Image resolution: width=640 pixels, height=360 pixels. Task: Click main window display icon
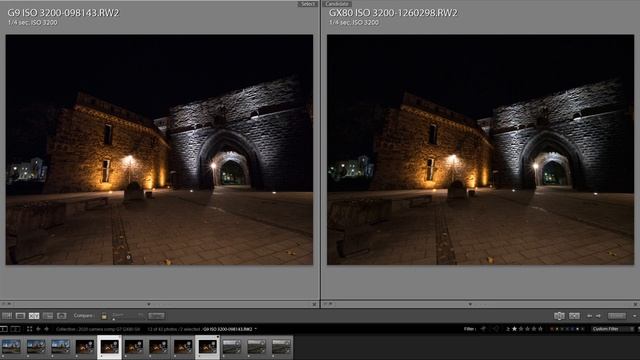click(4, 329)
